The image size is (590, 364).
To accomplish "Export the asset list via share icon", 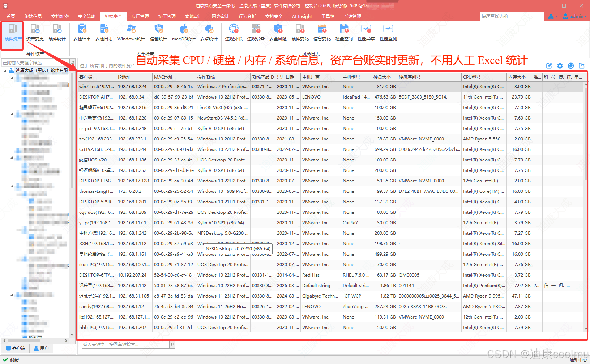I will [x=582, y=66].
